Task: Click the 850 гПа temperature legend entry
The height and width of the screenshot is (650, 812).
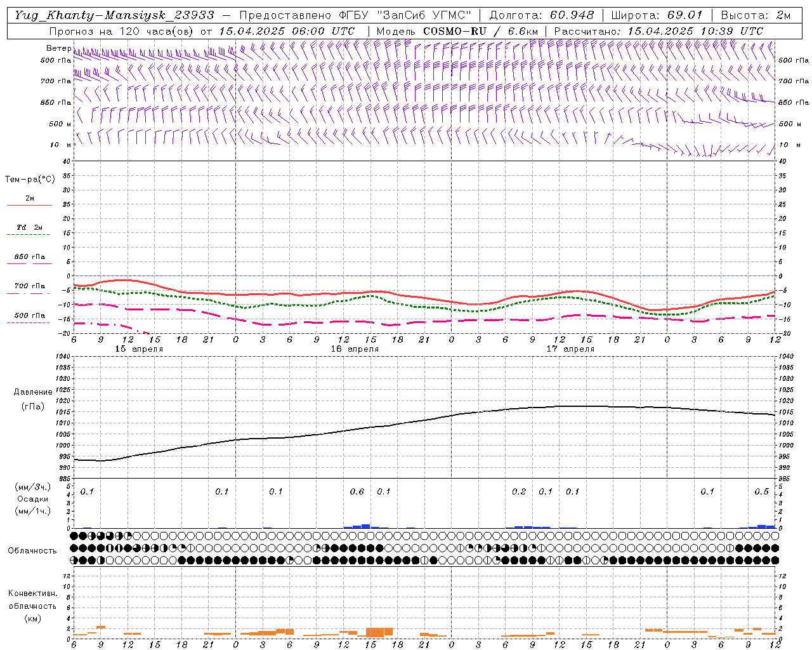Action: coord(29,257)
